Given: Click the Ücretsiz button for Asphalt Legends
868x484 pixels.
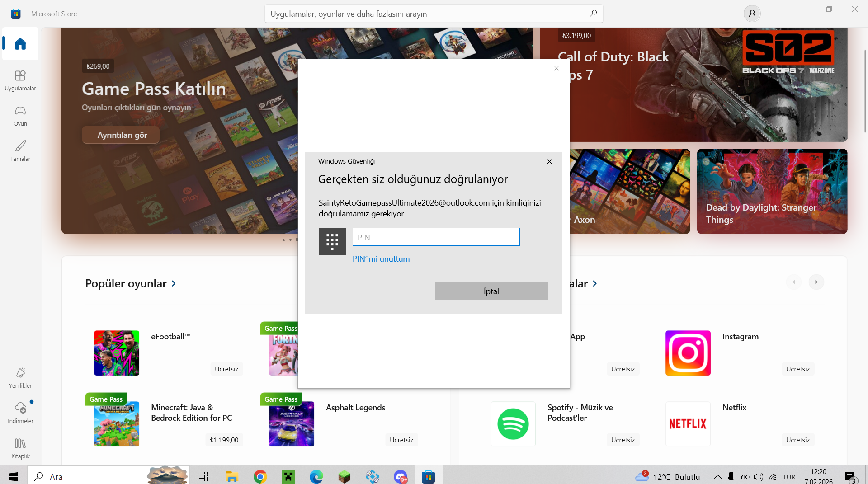Looking at the screenshot, I should click(x=401, y=440).
